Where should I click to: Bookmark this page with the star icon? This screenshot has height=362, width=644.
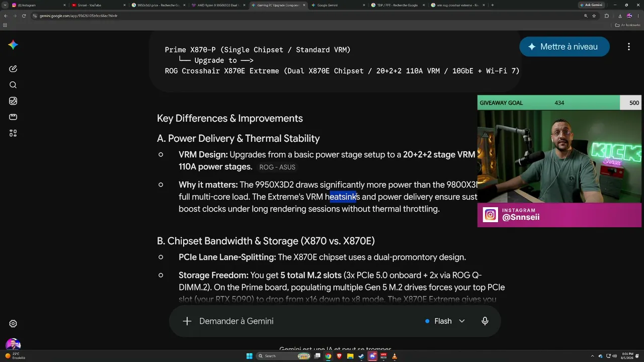point(594,16)
